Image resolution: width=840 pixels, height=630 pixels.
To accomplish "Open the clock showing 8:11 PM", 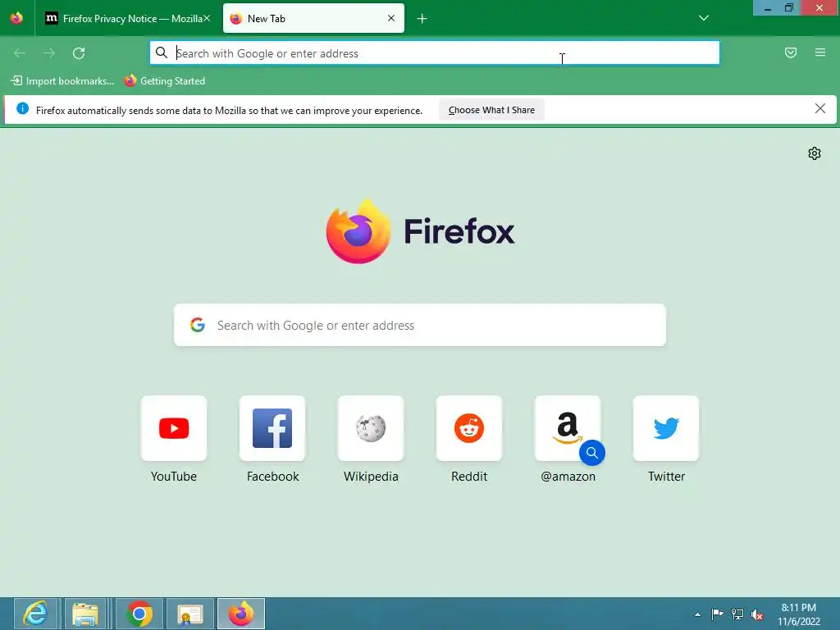I will click(x=799, y=614).
